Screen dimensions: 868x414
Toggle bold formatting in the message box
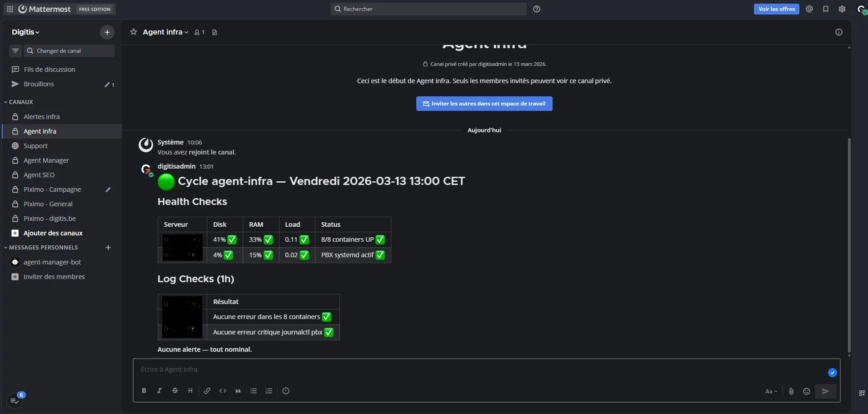point(144,391)
